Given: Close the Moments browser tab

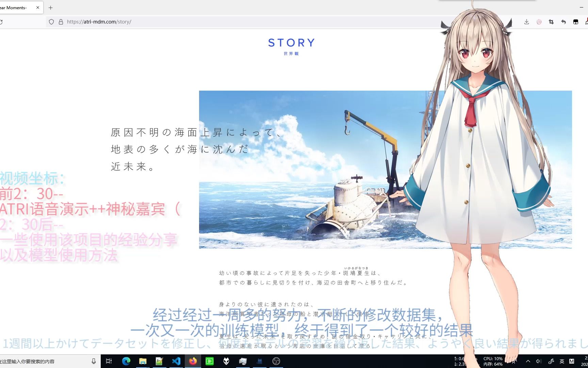Looking at the screenshot, I should point(38,7).
